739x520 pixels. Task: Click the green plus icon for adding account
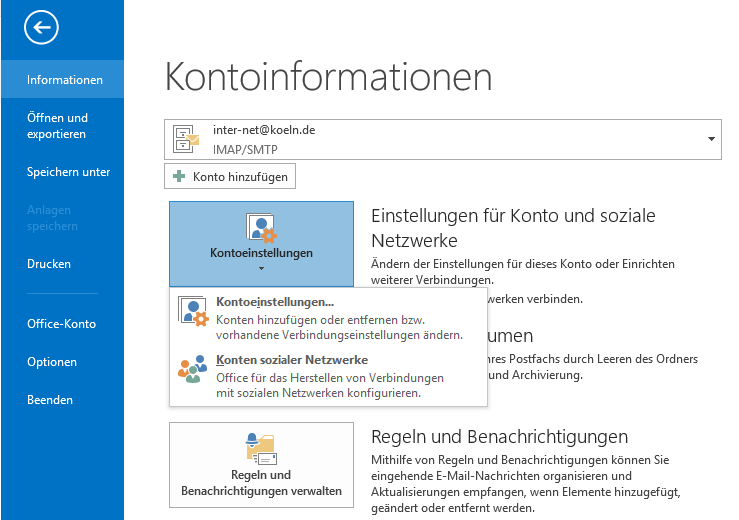click(179, 177)
